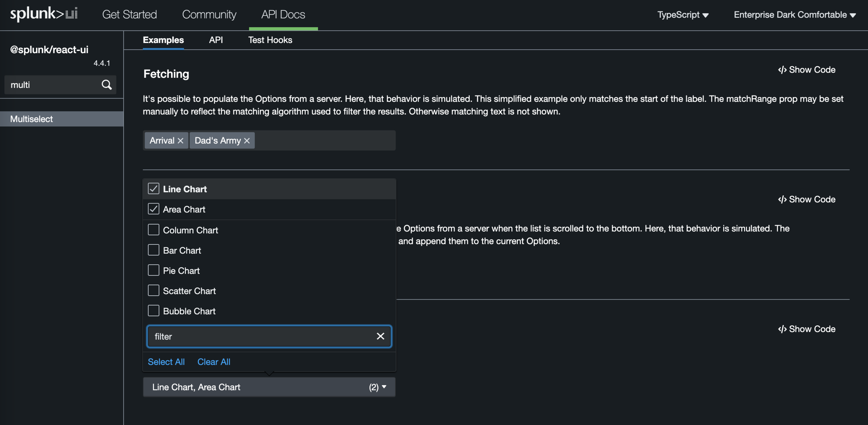Uncheck the Area Chart option
The image size is (868, 425).
[x=153, y=209]
